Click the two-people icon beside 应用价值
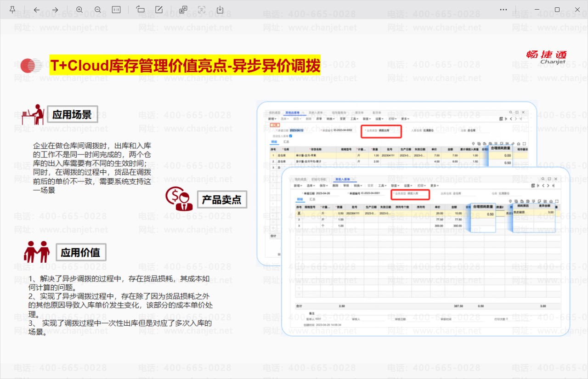Viewport: 588px width, 379px height. (37, 252)
